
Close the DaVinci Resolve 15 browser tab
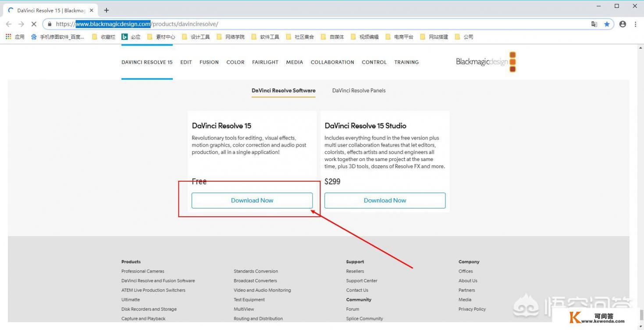[x=91, y=10]
